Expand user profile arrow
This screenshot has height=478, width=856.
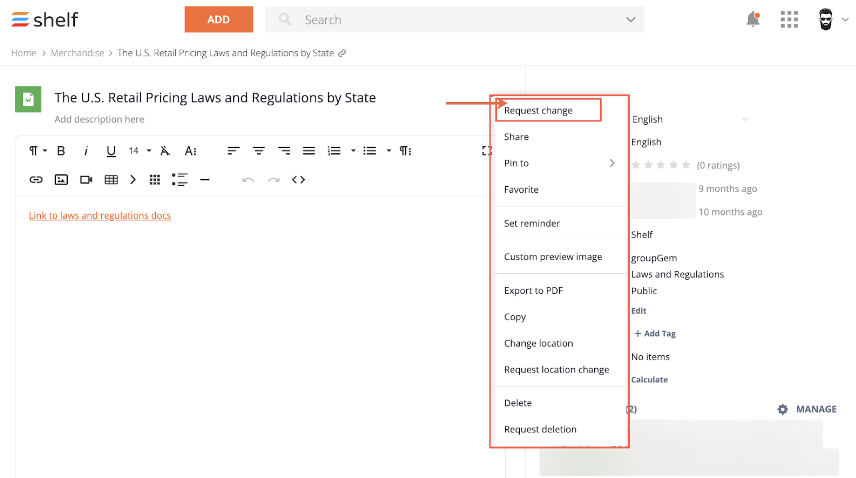point(845,20)
